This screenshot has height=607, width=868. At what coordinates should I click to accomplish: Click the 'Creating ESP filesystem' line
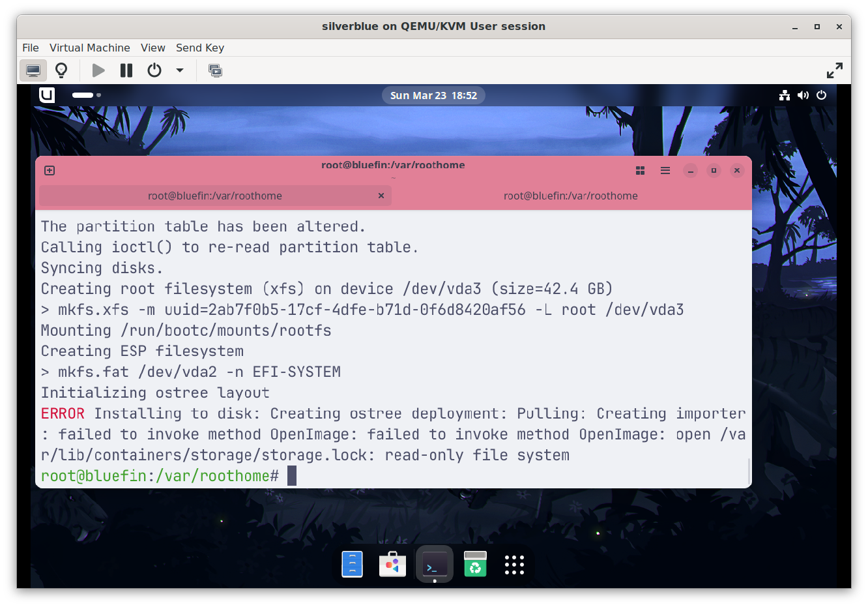tap(142, 351)
